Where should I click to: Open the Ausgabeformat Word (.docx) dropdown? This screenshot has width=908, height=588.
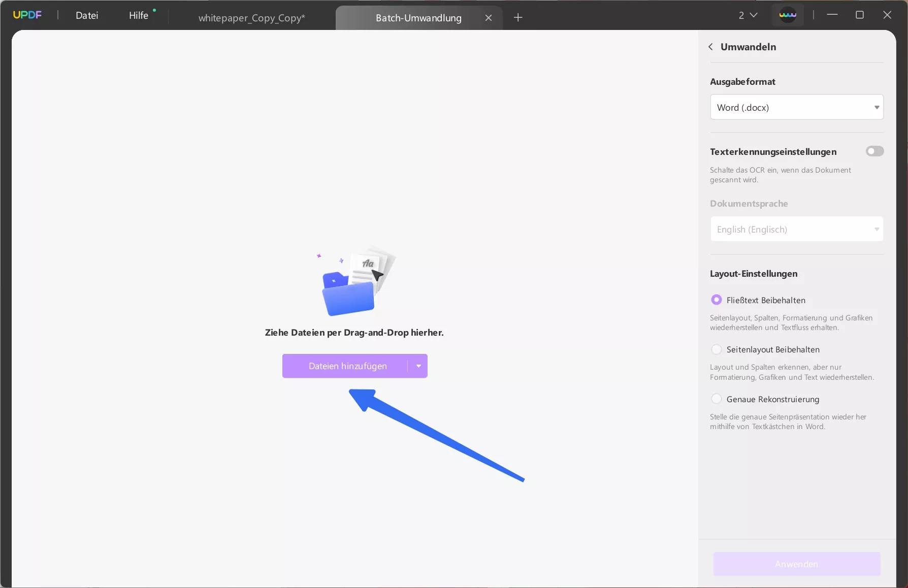797,107
